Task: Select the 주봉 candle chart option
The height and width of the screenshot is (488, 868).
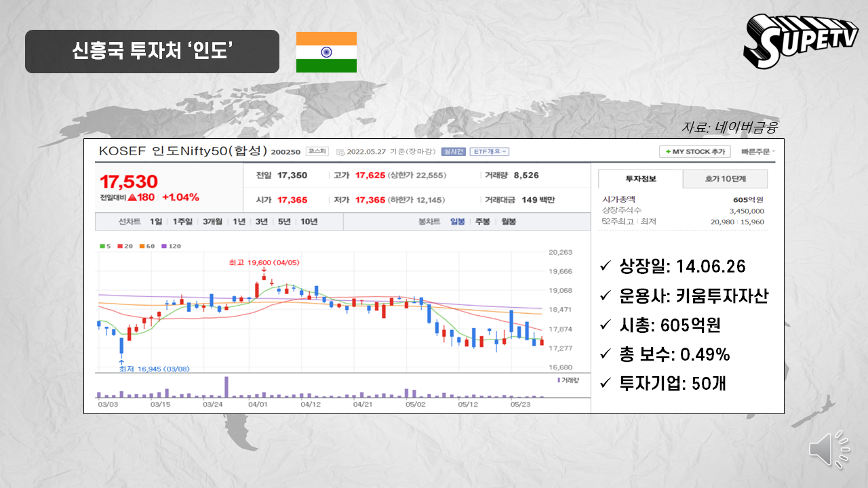Action: click(483, 222)
